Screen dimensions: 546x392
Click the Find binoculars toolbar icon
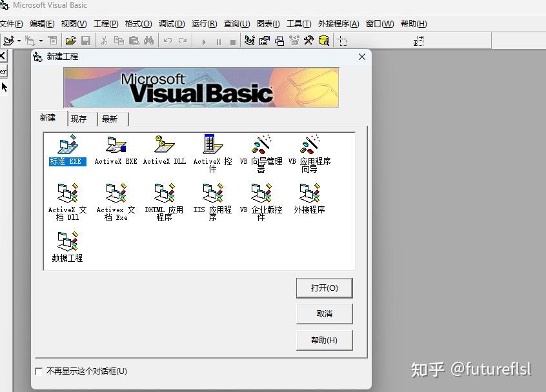148,41
